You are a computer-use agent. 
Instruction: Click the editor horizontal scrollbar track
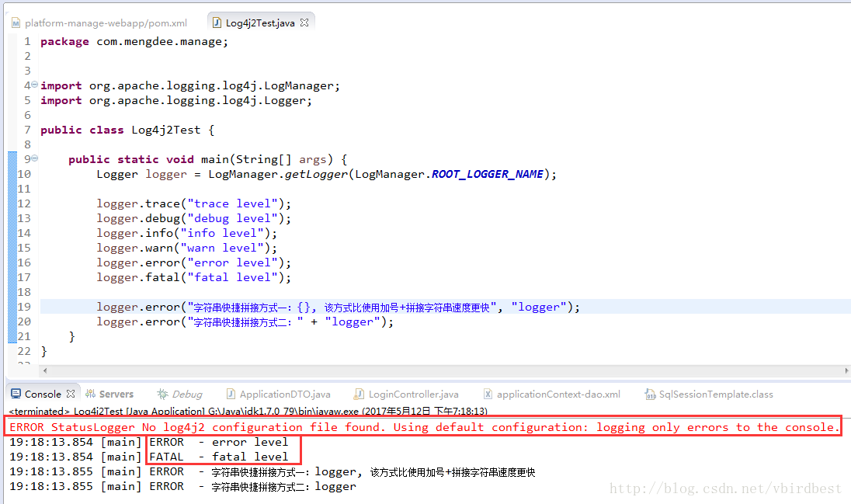click(445, 370)
